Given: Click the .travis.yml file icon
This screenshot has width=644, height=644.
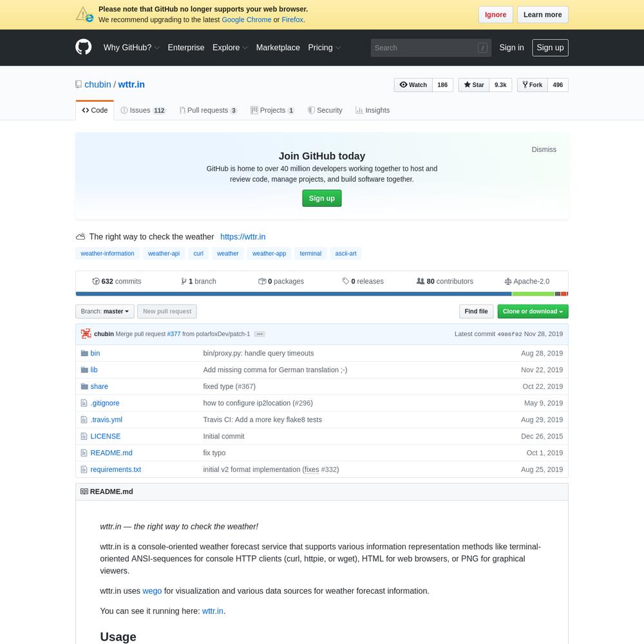Looking at the screenshot, I should [x=84, y=420].
